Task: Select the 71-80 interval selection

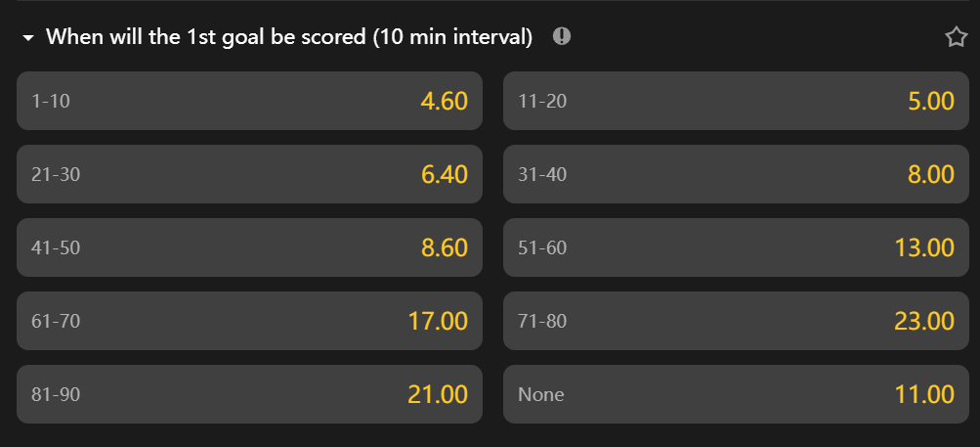Action: (736, 321)
